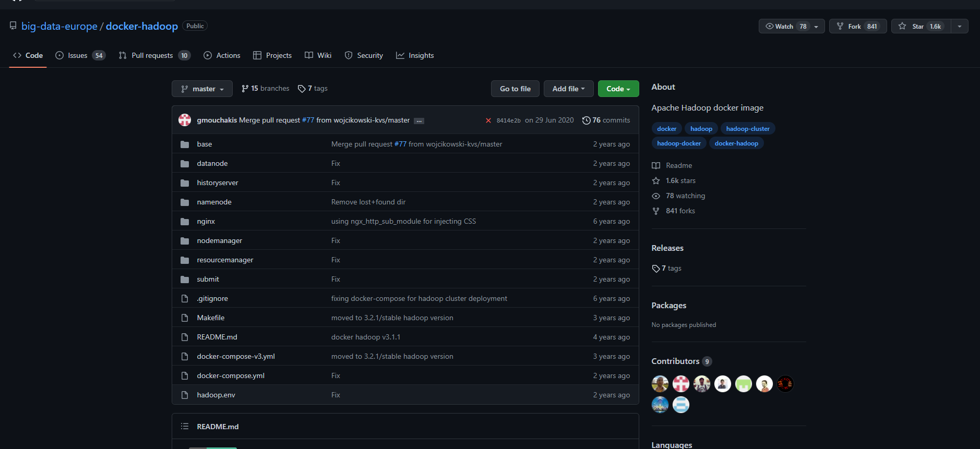Open the nodemanager folder
Screen dimensions: 980x449
[219, 241]
